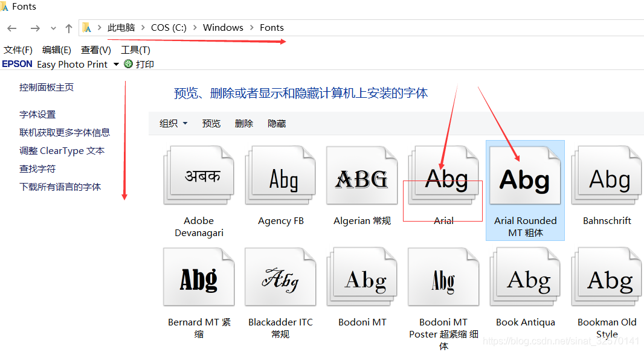Click the Bodoni MT name label
Image resolution: width=644 pixels, height=352 pixels.
(x=362, y=322)
